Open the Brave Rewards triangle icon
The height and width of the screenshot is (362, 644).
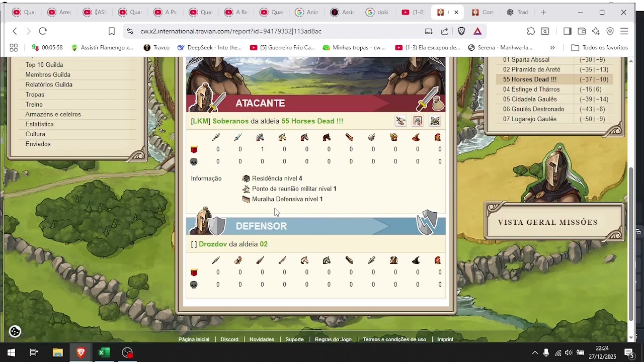click(477, 31)
